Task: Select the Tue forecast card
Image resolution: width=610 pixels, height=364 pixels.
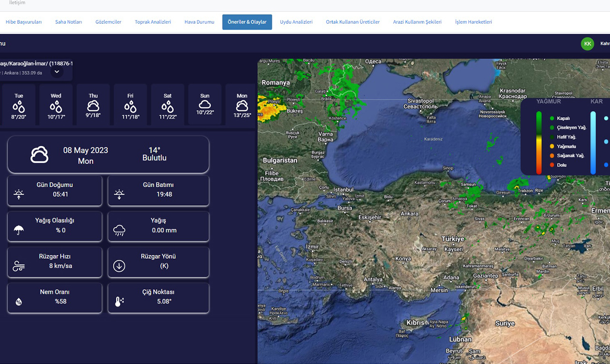Action: pyautogui.click(x=19, y=105)
